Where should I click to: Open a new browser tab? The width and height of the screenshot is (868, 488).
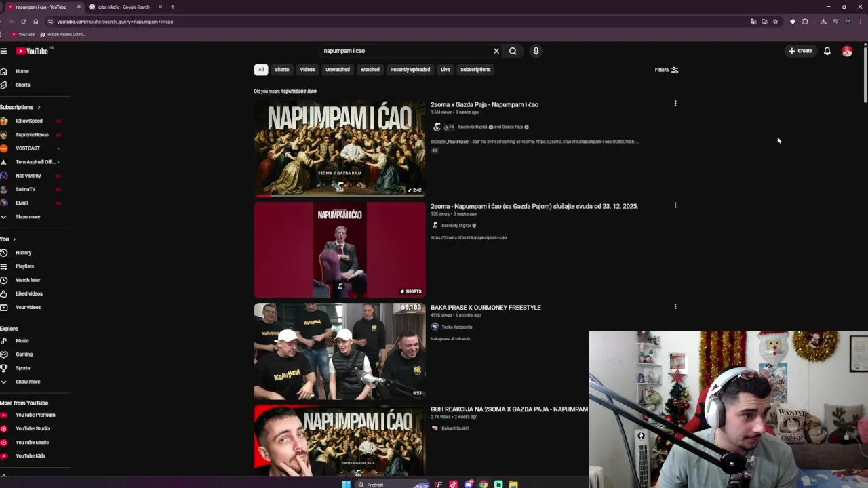[x=172, y=7]
